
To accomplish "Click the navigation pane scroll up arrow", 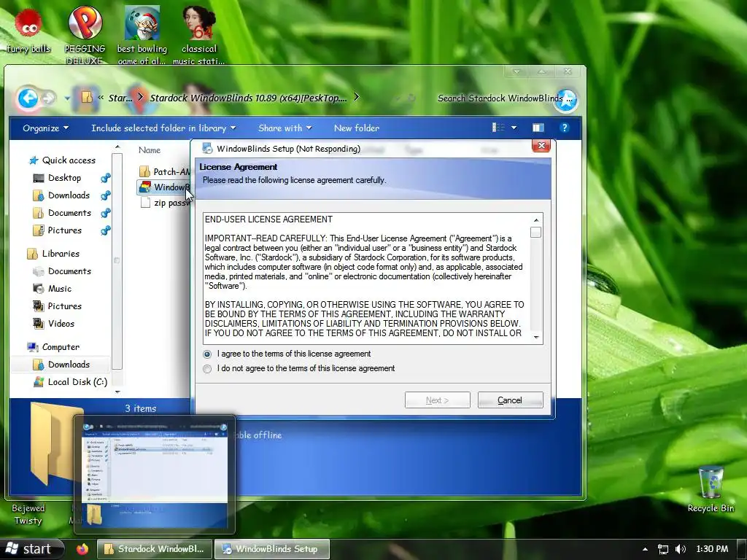I will [117, 147].
